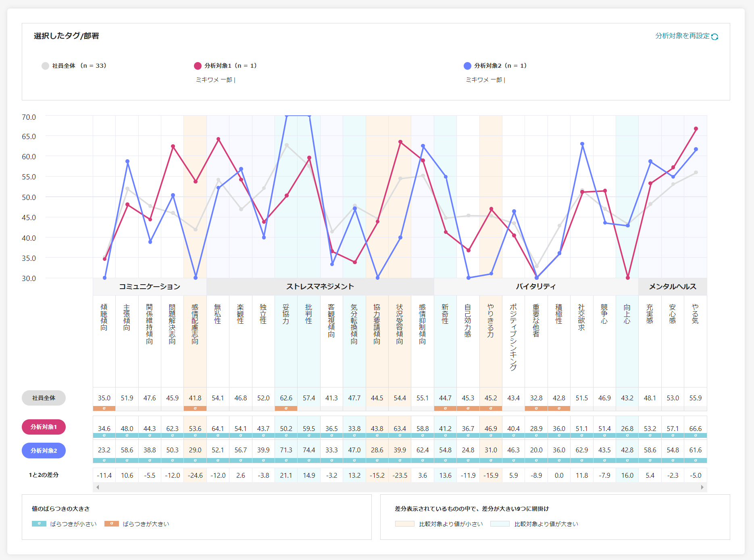Click the orange ばらつきが大きい sigma legend icon
This screenshot has height=560, width=754.
112,524
